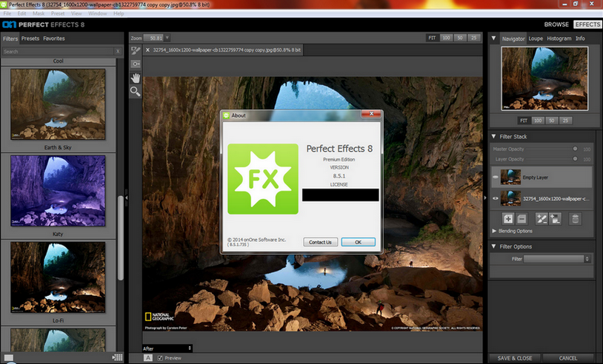Click Contact Us in the About dialog
Screen dimensions: 603x364
point(320,242)
